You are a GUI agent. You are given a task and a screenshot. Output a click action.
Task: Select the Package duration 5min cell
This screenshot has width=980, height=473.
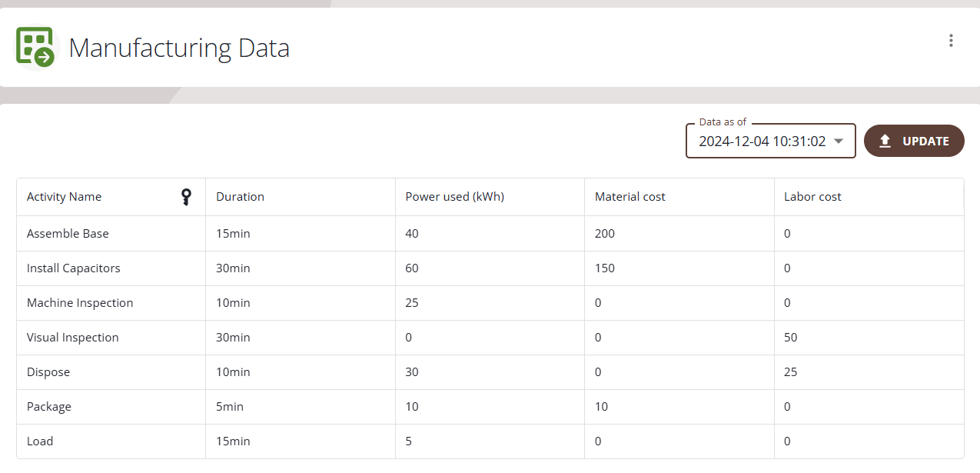click(x=230, y=407)
